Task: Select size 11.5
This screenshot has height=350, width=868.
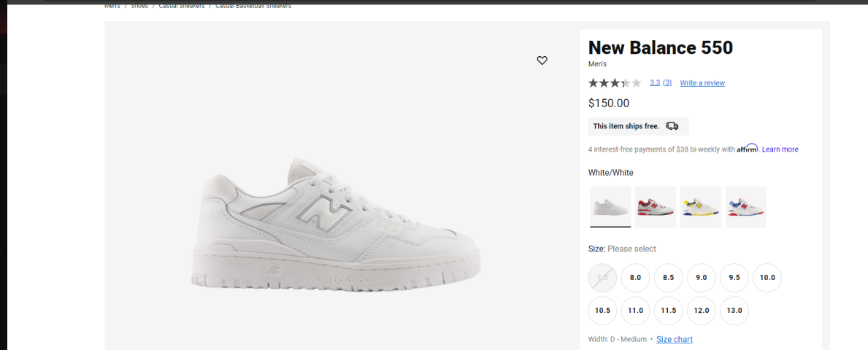Action: [669, 311]
